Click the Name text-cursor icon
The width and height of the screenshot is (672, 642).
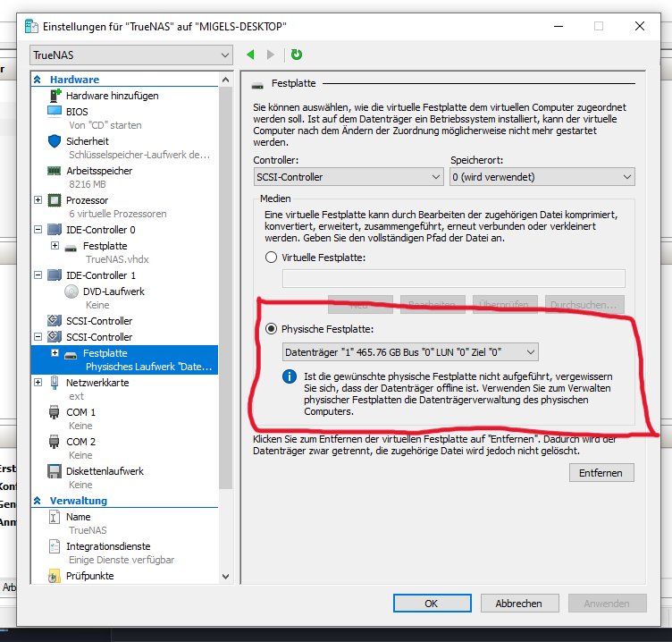pyautogui.click(x=54, y=517)
